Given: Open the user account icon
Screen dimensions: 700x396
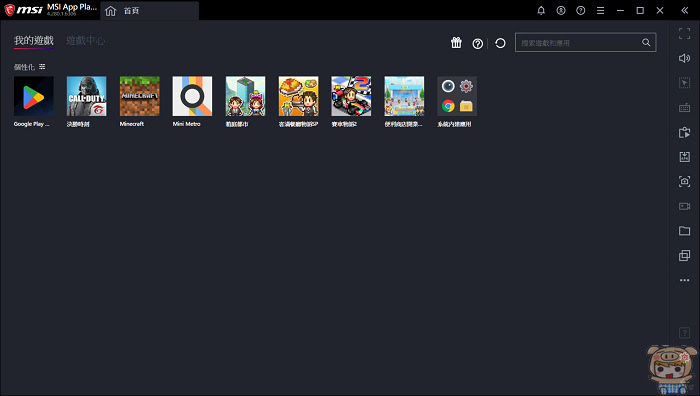Looking at the screenshot, I should [561, 10].
